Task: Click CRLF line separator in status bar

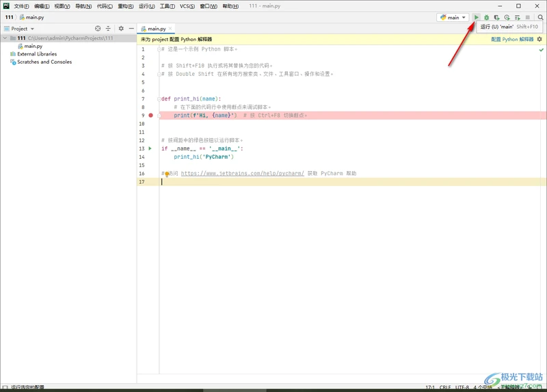Action: click(445, 387)
